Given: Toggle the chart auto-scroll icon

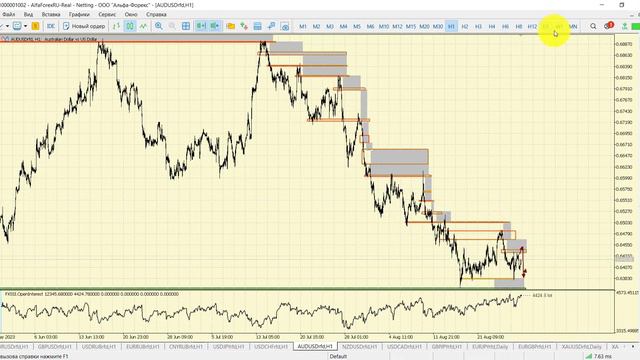Looking at the screenshot, I should coord(201,26).
